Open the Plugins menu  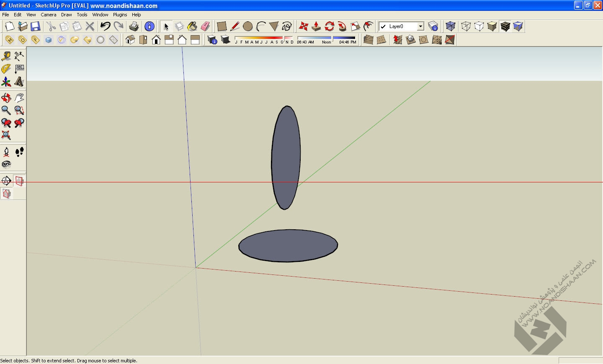coord(120,15)
